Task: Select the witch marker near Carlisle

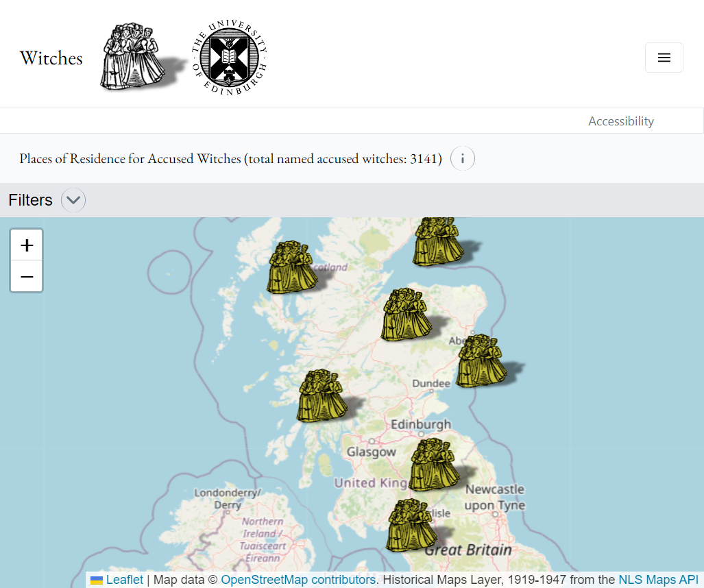Action: coord(411,525)
